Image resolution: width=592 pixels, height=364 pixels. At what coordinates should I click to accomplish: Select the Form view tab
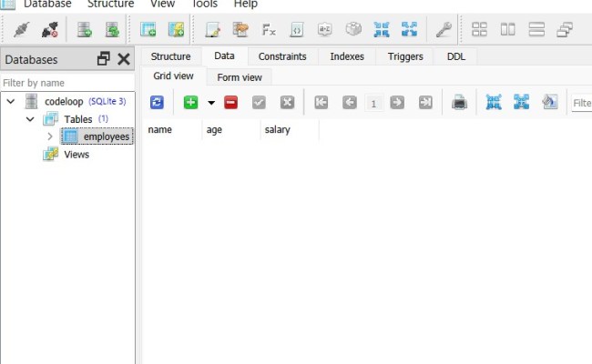[x=240, y=77]
